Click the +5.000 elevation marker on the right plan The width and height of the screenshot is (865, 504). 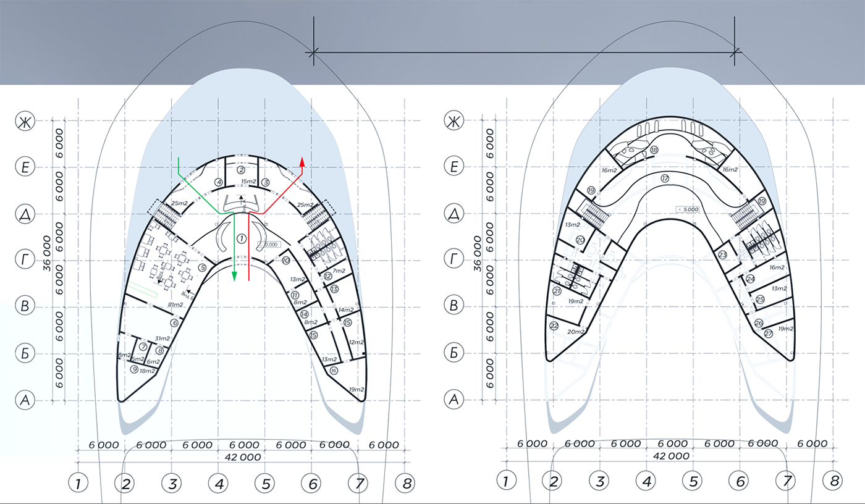686,209
